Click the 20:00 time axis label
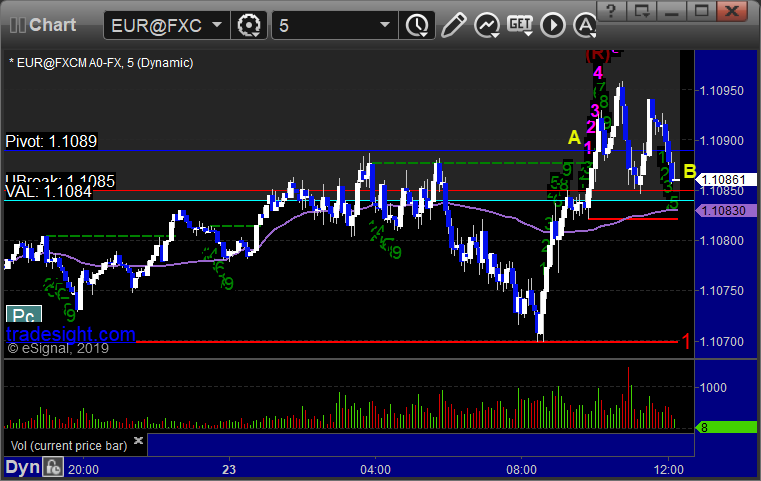761x481 pixels. point(83,470)
